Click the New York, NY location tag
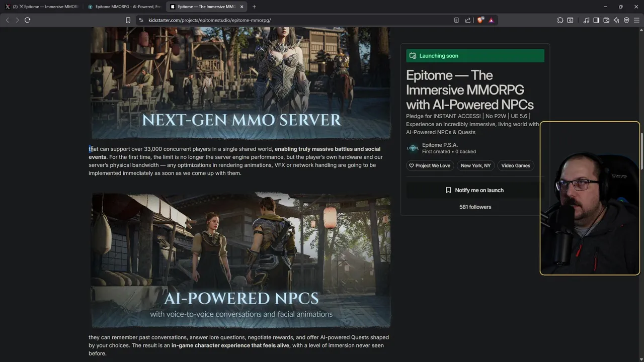This screenshot has width=644, height=362. (475, 165)
